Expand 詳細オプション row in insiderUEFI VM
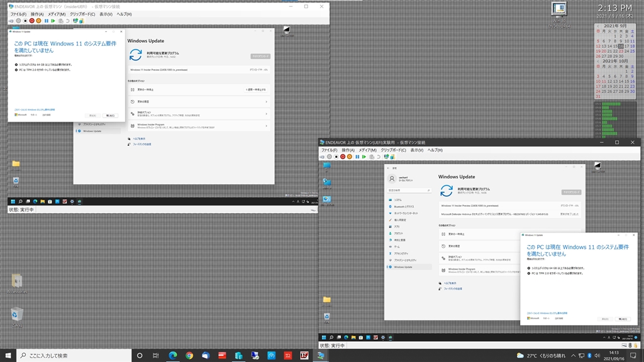The image size is (644, 362). pos(199,114)
